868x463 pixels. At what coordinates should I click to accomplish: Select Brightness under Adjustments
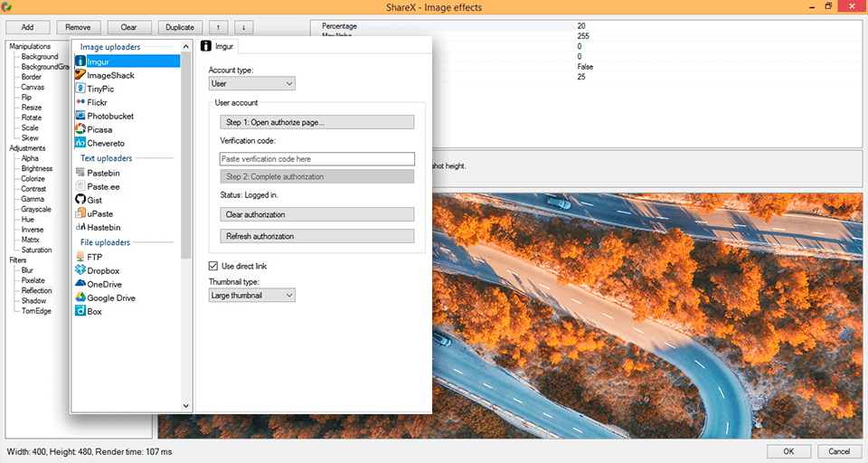click(37, 168)
